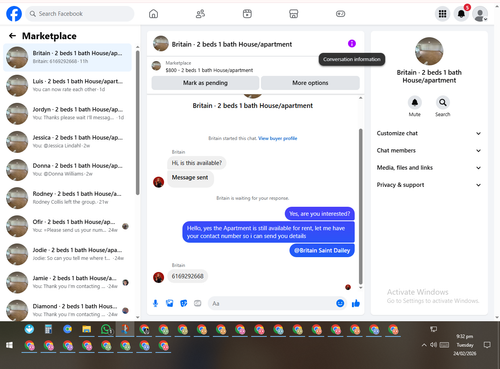Open the View buyer profile link
Image resolution: width=500 pixels, height=369 pixels.
(x=277, y=138)
